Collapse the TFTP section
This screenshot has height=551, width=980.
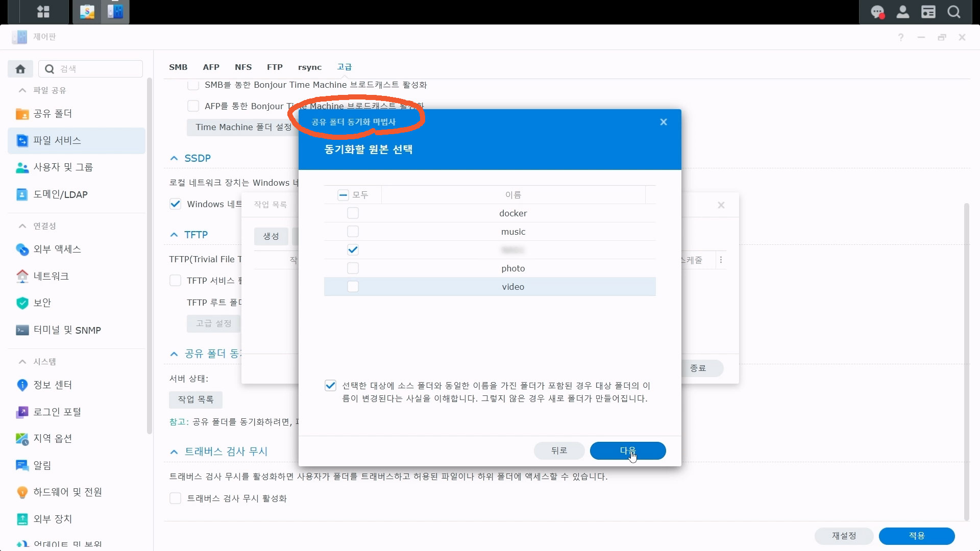[174, 235]
